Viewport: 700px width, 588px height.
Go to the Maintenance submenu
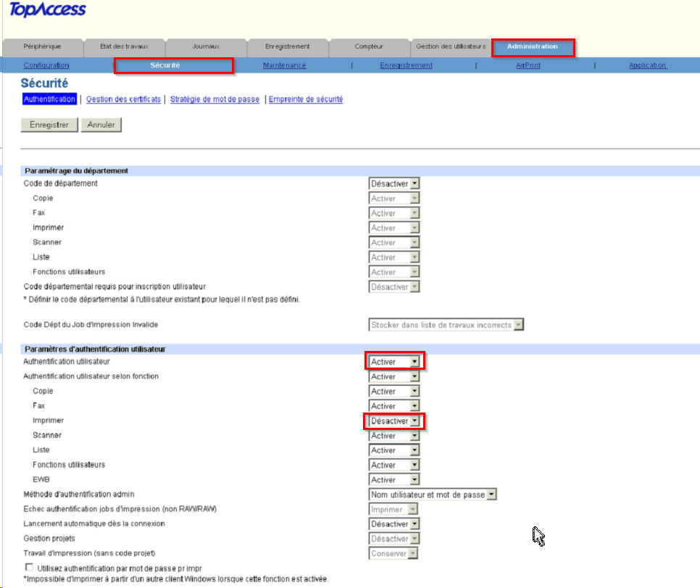click(x=284, y=65)
